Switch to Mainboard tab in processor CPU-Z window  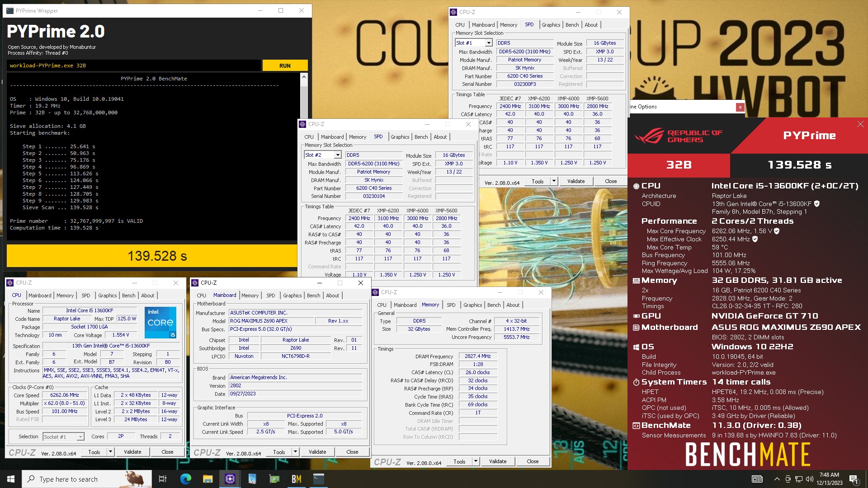(40, 296)
